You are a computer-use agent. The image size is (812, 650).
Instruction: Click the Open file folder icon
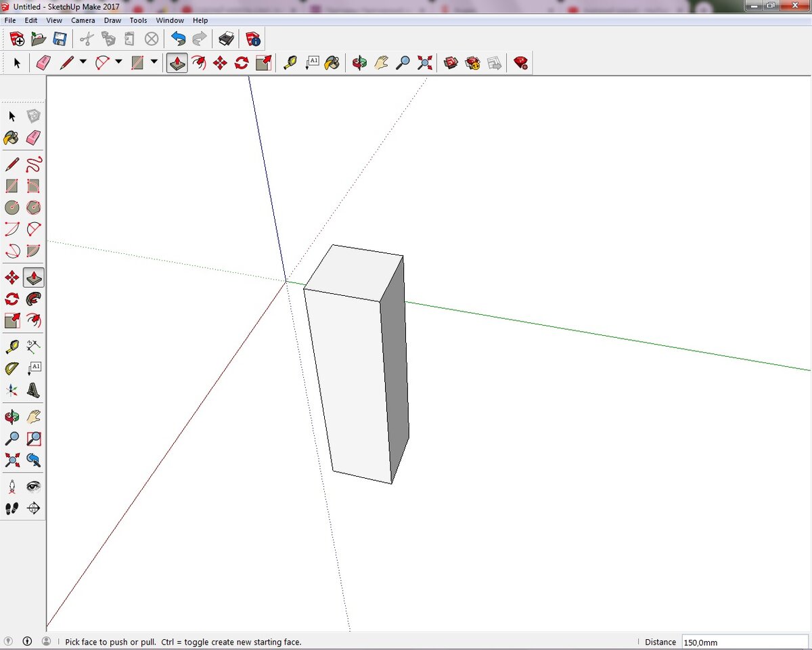39,39
